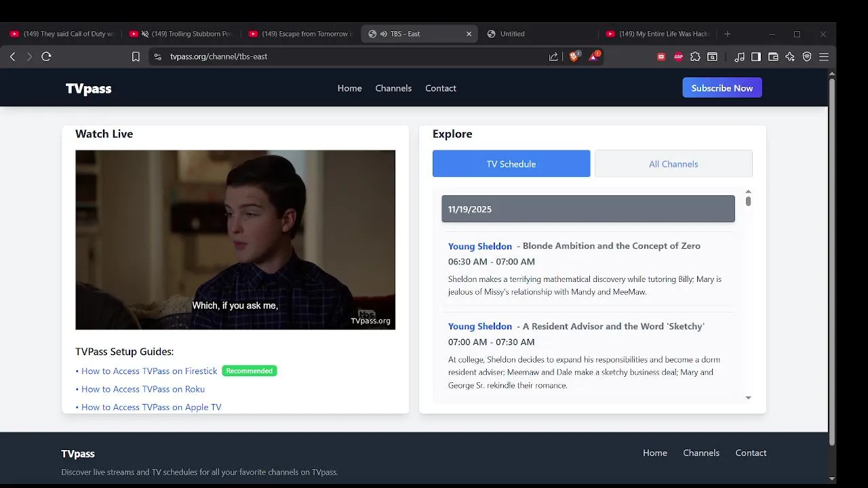Open How to Access TVPass on Firestick
This screenshot has height=488, width=868.
click(x=149, y=371)
